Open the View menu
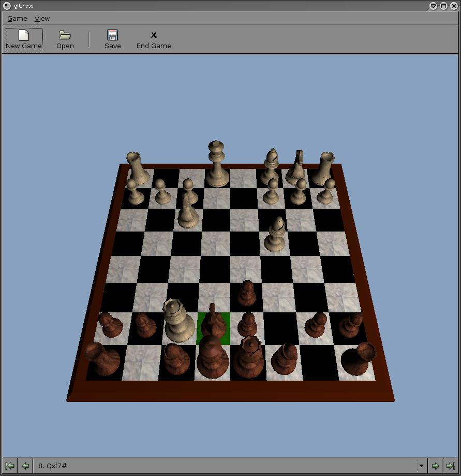The width and height of the screenshot is (461, 476). coord(42,19)
